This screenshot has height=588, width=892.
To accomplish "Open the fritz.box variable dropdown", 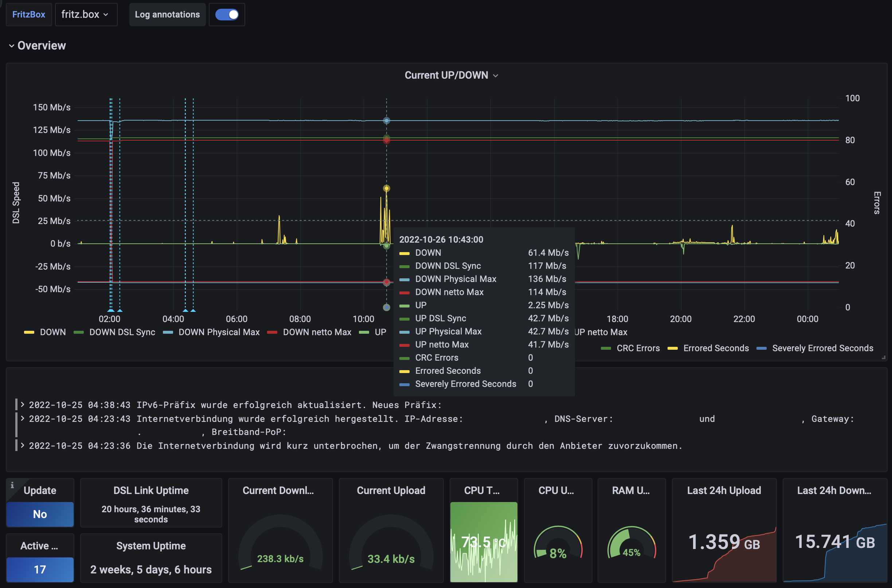I will click(x=86, y=15).
